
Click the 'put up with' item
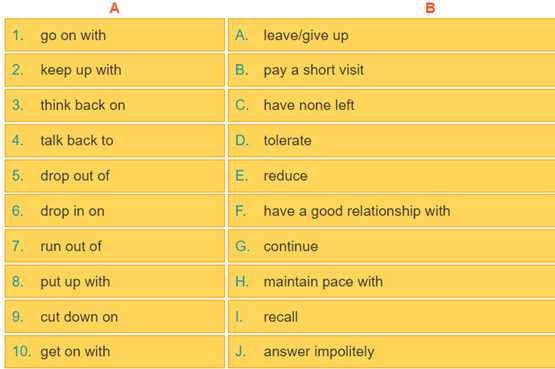pos(115,282)
